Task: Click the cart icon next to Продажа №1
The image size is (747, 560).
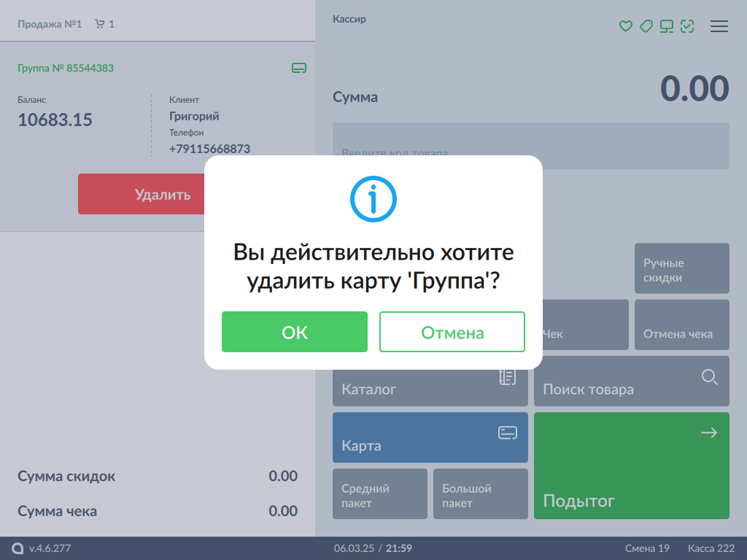Action: 99,24
